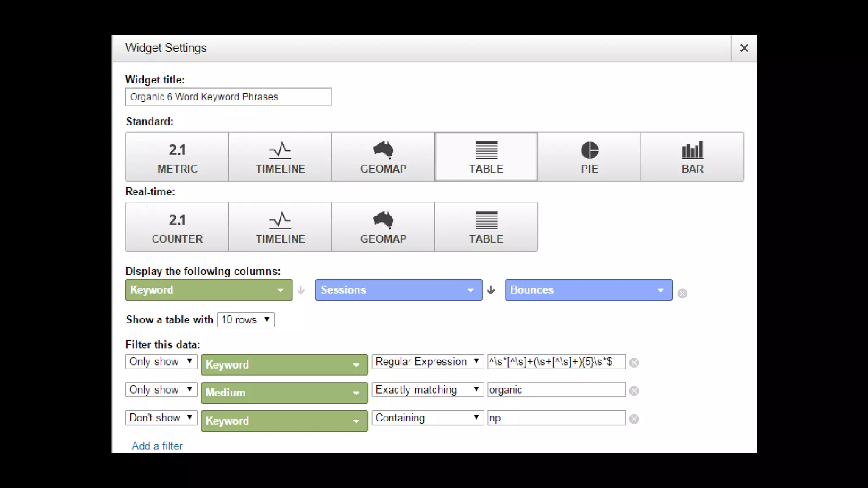
Task: Remove the Medium organic filter
Action: point(634,391)
